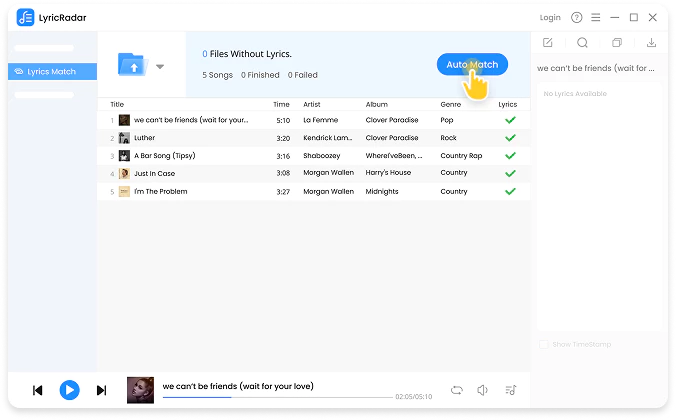The image size is (676, 420).
Task: Click the Midnights album cell
Action: coord(382,191)
